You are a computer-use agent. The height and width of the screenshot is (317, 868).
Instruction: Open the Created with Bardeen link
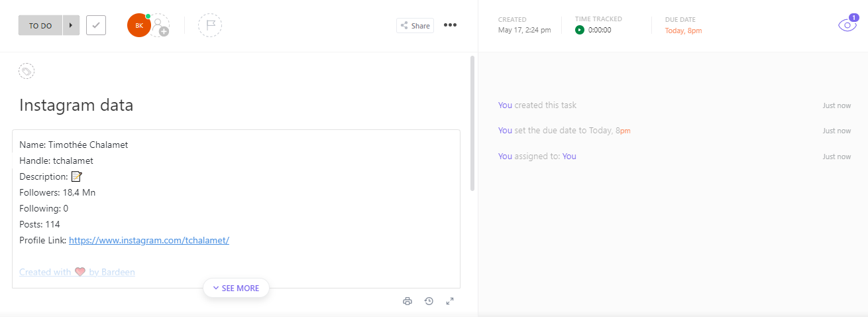(77, 272)
